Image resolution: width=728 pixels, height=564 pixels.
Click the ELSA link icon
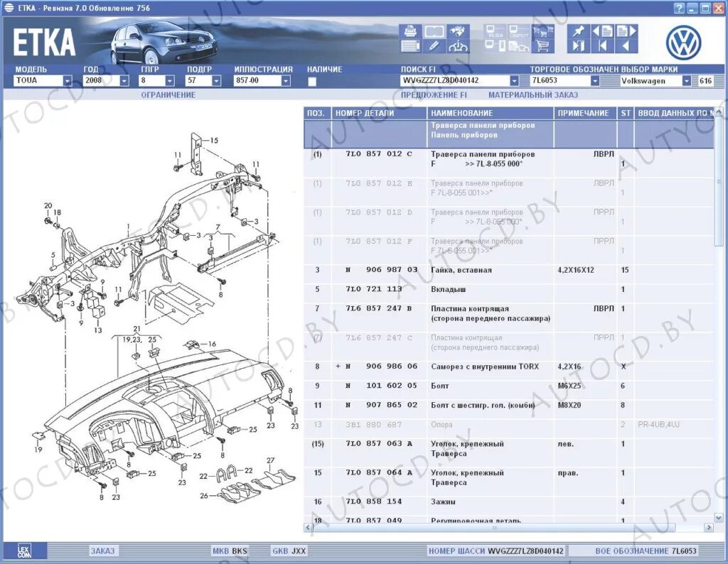coord(495,31)
